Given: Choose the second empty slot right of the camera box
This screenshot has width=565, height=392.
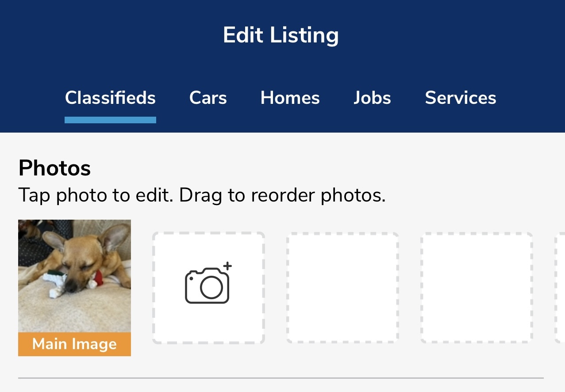Looking at the screenshot, I should (x=477, y=288).
